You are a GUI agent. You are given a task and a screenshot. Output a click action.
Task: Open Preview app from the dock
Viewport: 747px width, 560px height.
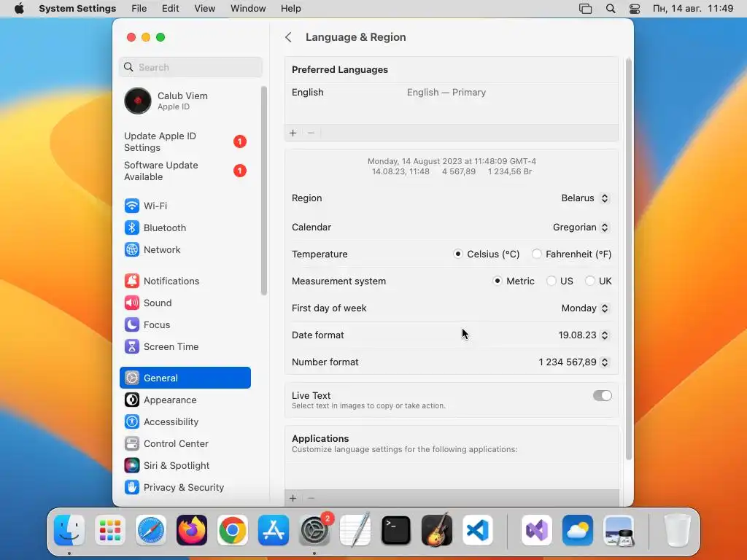click(x=619, y=530)
